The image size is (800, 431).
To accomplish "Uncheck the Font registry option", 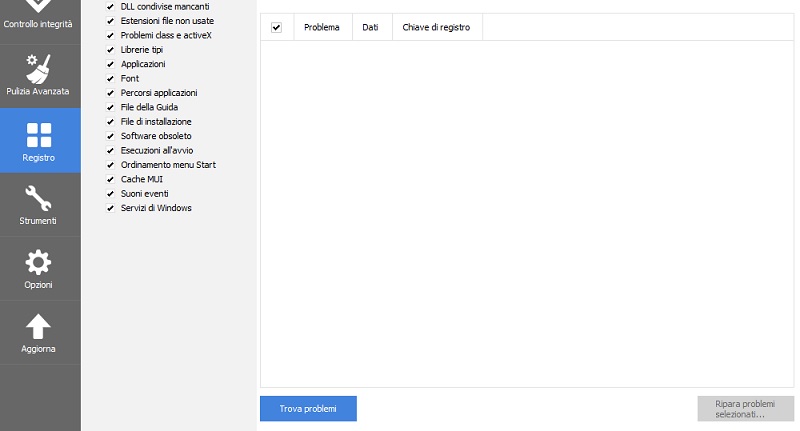I will click(x=110, y=78).
